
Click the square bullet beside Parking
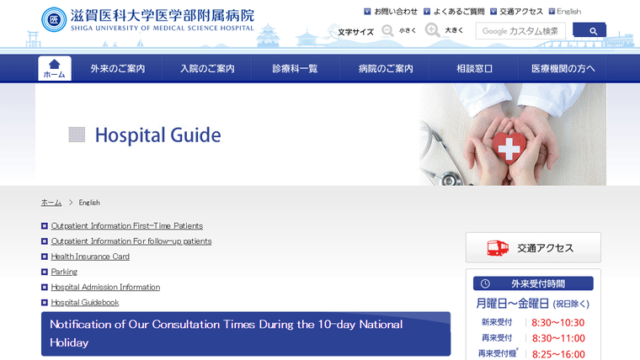pos(44,272)
